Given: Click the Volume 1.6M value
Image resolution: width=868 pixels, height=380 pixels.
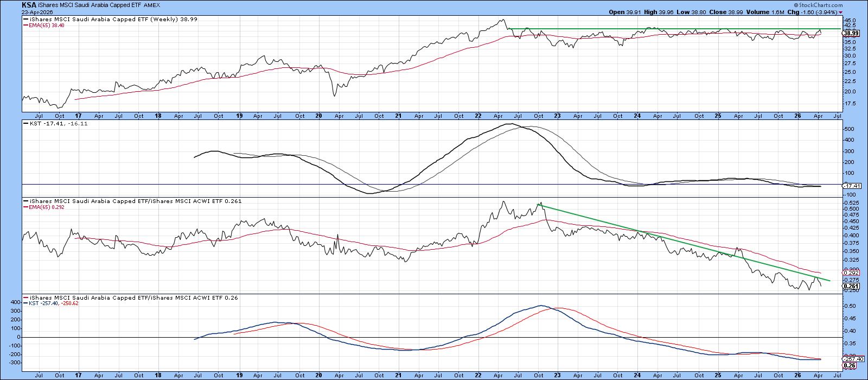Looking at the screenshot, I should [x=767, y=12].
